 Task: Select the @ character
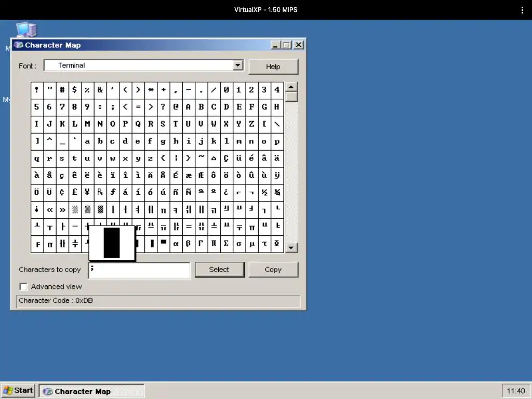tap(176, 107)
